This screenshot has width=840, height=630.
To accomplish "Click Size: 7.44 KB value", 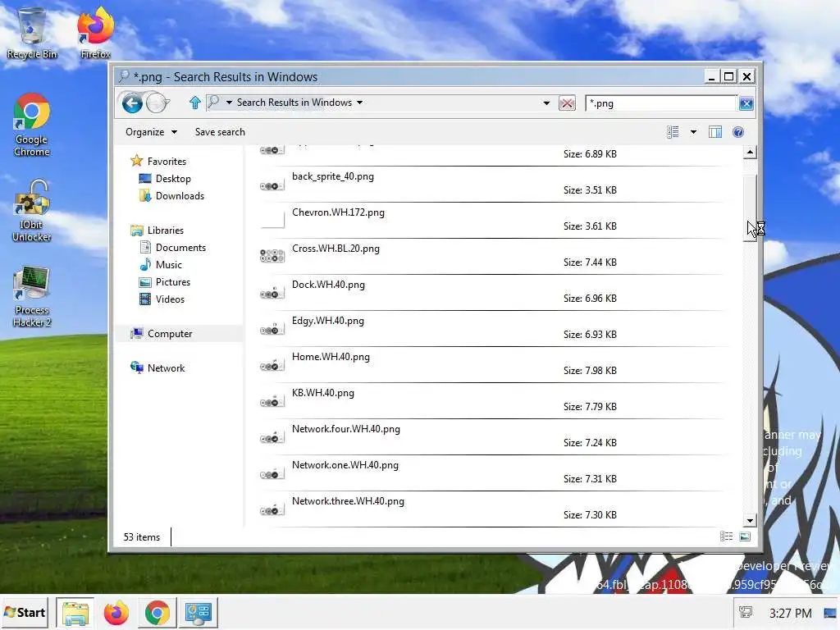I will pos(590,262).
